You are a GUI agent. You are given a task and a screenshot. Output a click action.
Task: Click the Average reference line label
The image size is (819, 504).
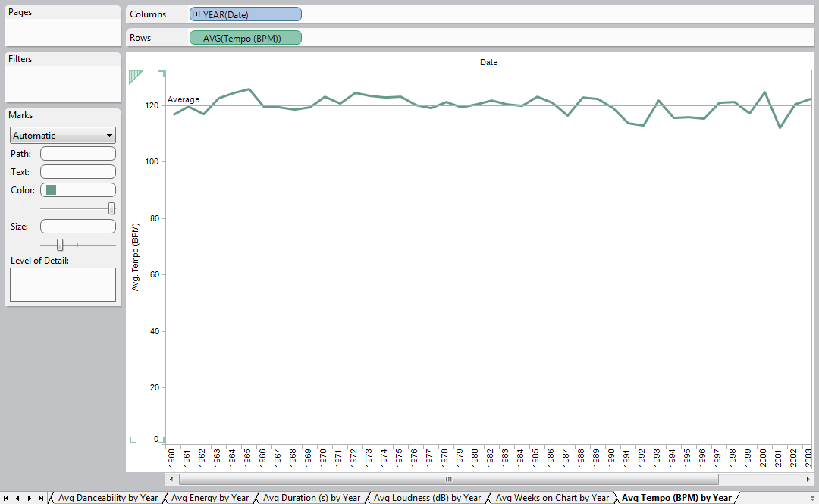click(x=184, y=99)
